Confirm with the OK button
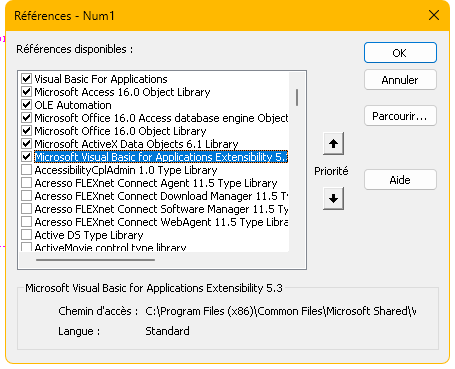 (400, 53)
